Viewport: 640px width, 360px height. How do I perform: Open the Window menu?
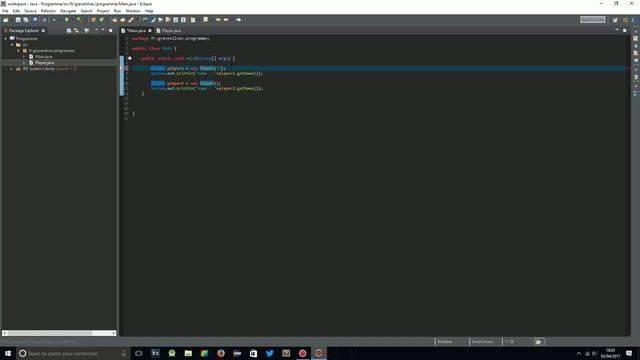133,11
